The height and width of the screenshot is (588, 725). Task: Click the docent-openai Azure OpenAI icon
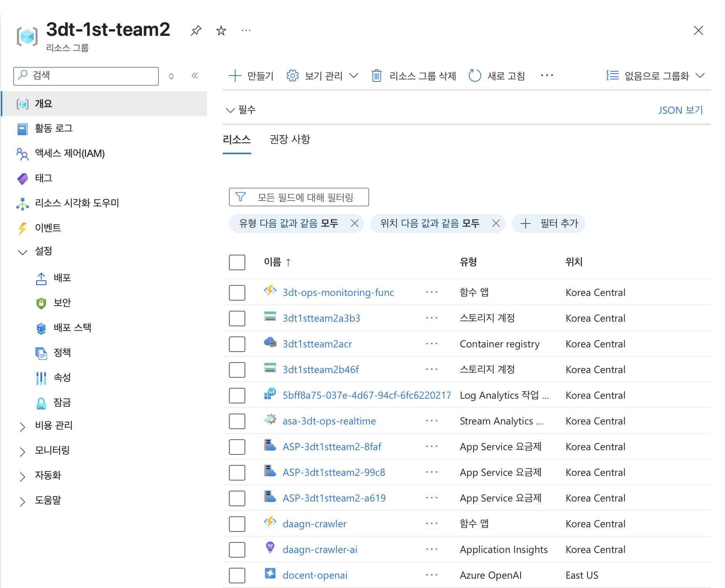point(270,574)
